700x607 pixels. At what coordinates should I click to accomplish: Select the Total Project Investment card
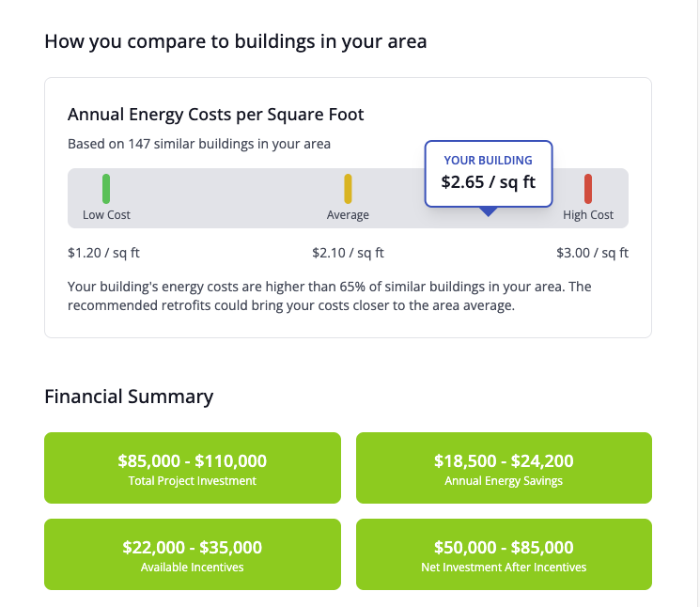192,468
